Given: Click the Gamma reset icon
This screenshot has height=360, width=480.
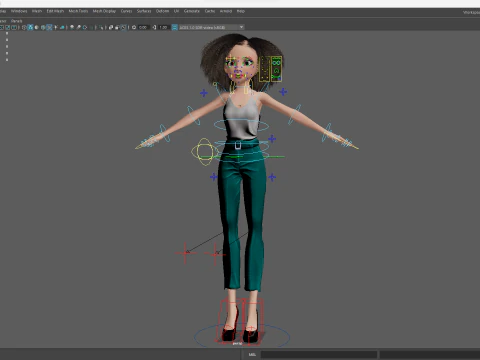Looking at the screenshot, I should point(154,27).
